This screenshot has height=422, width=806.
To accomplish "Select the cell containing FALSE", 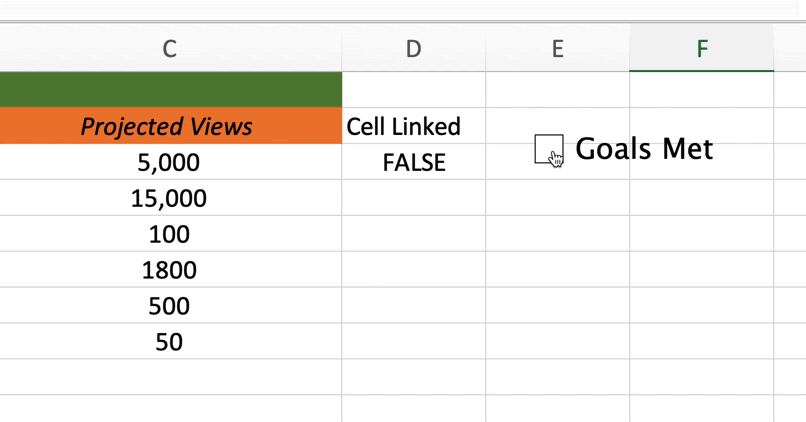I will pos(413,163).
